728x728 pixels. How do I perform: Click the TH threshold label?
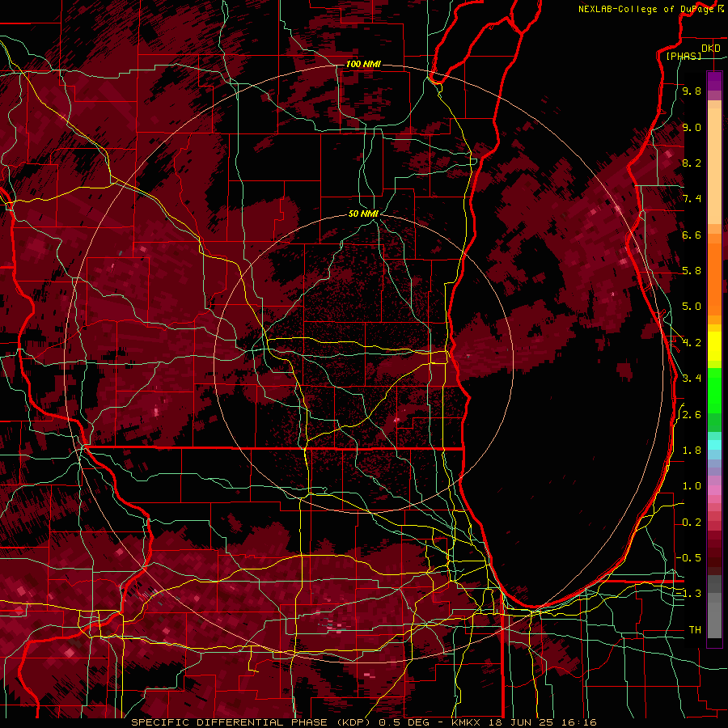[695, 630]
